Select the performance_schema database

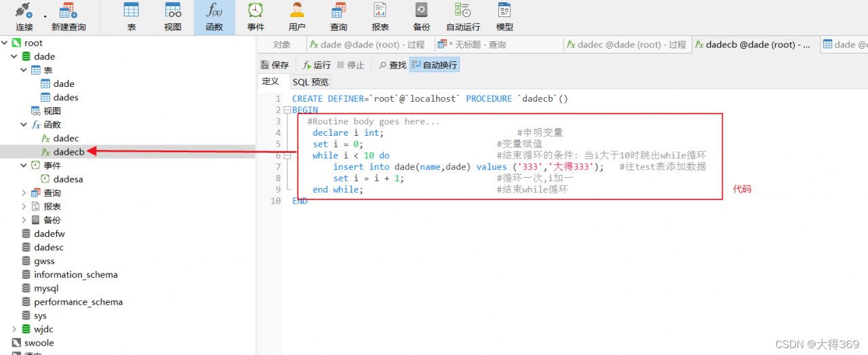[x=79, y=302]
